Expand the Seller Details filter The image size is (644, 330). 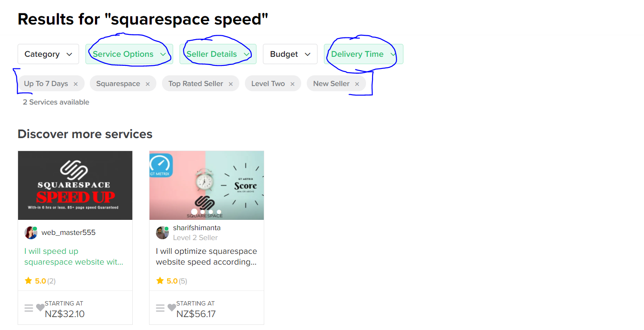(x=218, y=54)
